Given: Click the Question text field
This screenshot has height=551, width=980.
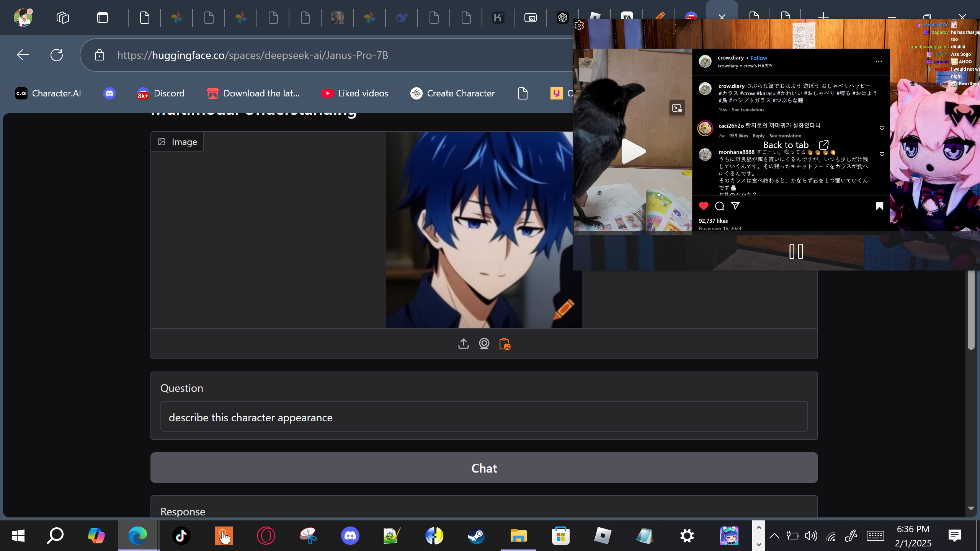Looking at the screenshot, I should click(484, 417).
